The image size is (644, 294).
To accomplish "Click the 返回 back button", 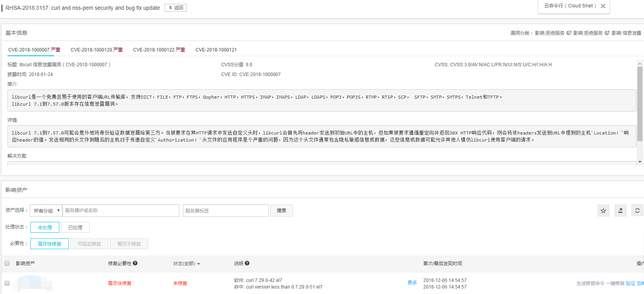I will point(176,8).
